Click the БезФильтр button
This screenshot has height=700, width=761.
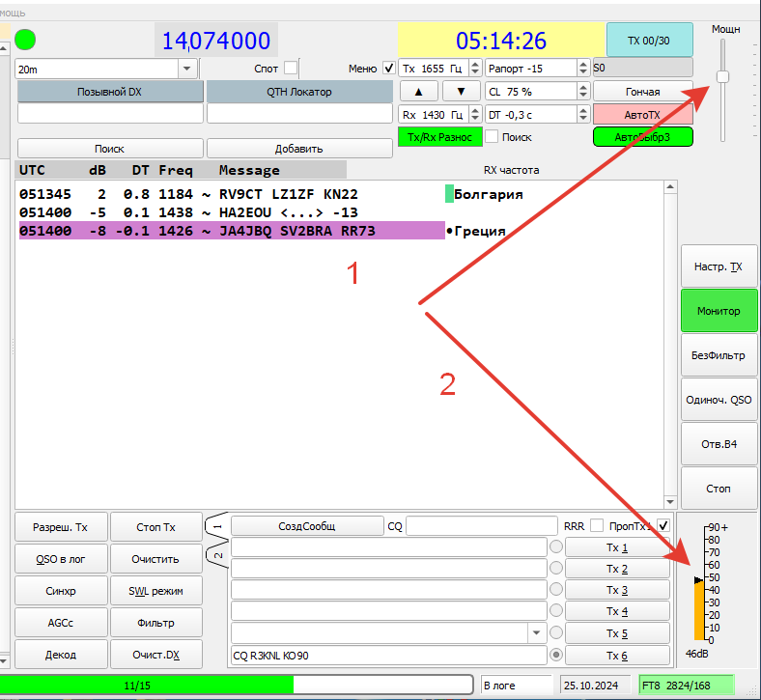pyautogui.click(x=719, y=355)
